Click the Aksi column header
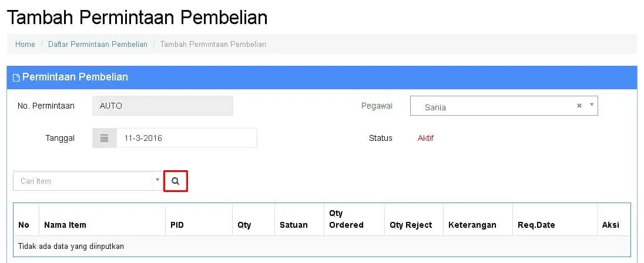Screen dimensions: 644x263 pyautogui.click(x=611, y=225)
